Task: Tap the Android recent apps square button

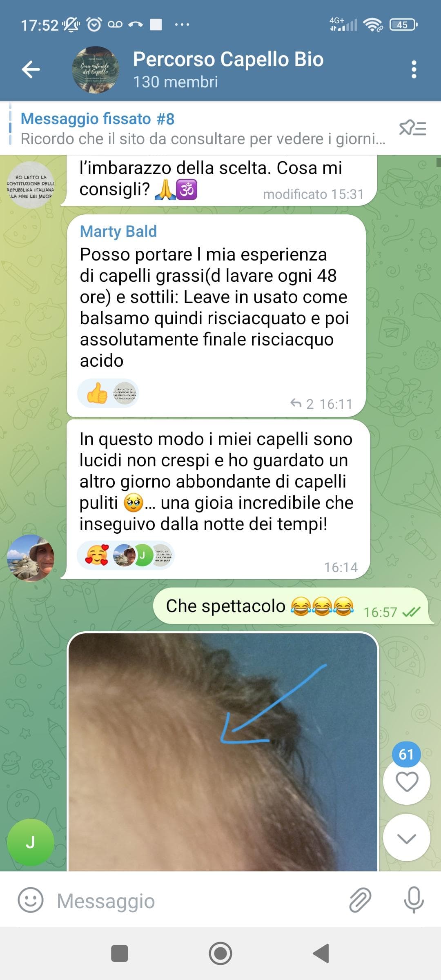Action: point(120,953)
